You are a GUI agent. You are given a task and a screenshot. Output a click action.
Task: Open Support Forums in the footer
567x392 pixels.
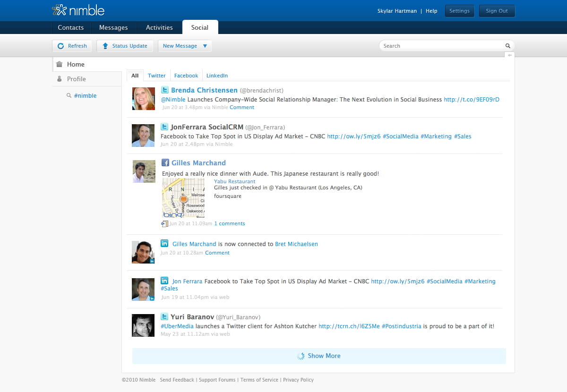[217, 380]
